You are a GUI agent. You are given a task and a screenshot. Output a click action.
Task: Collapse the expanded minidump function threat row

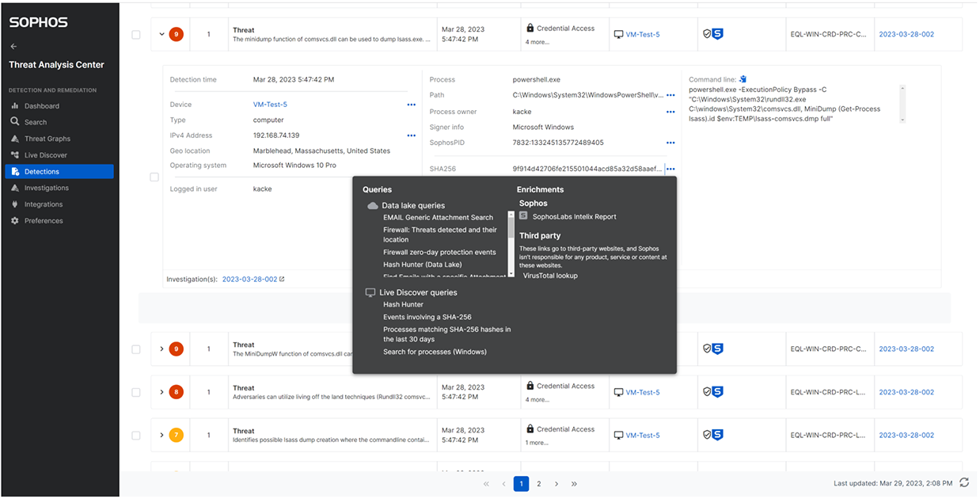(161, 35)
